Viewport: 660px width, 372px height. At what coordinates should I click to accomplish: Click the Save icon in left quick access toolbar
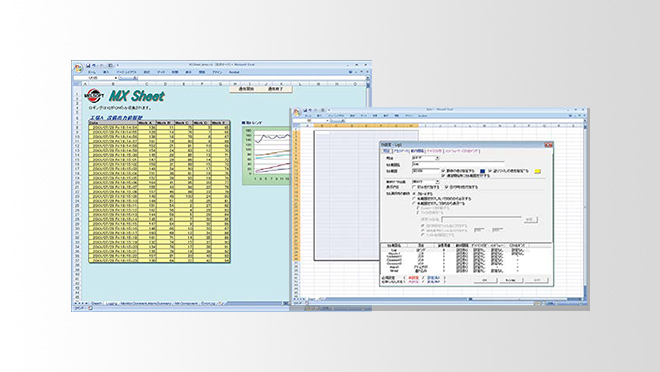[88, 66]
